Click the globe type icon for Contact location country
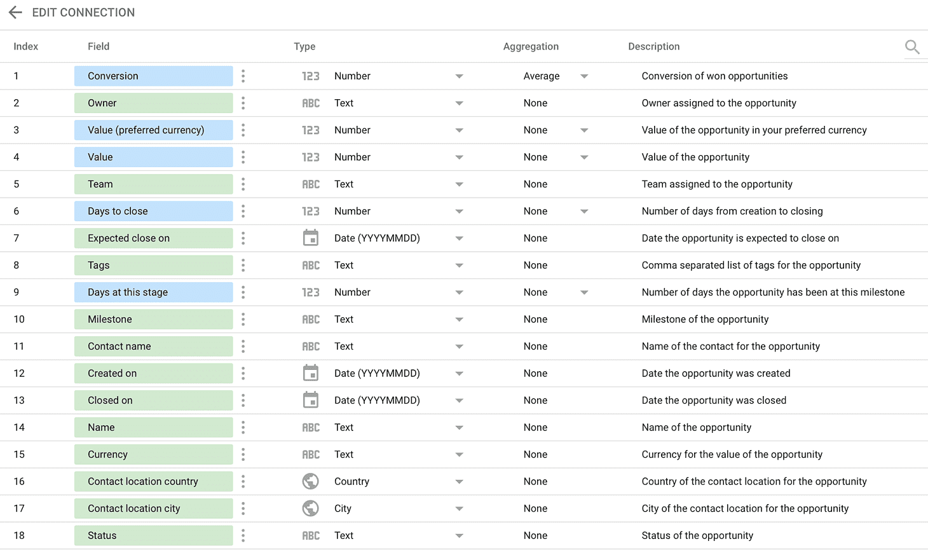This screenshot has height=560, width=928. click(311, 481)
